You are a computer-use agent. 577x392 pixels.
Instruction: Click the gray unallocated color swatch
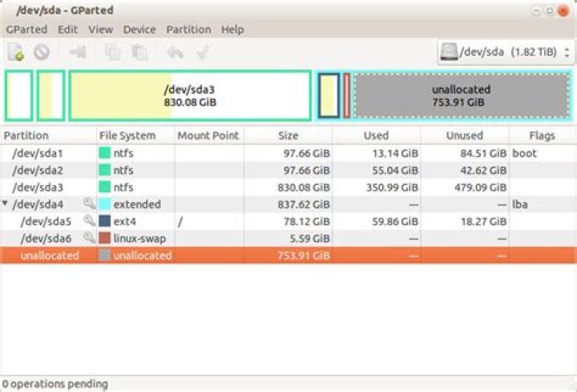pyautogui.click(x=105, y=256)
